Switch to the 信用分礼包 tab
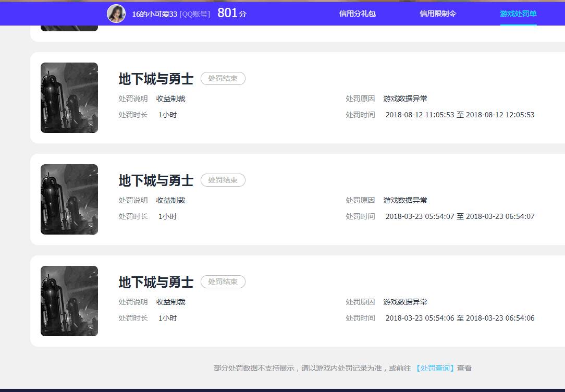 click(357, 14)
